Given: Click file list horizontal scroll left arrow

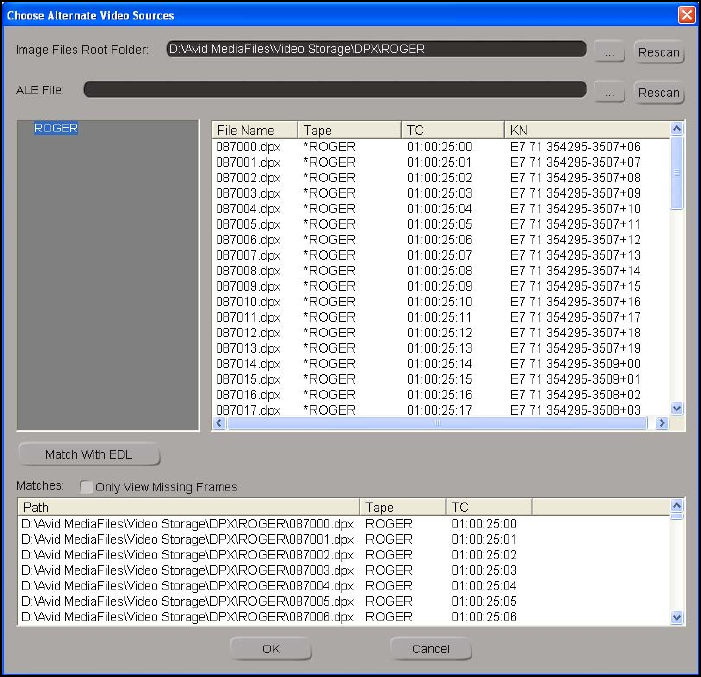Looking at the screenshot, I should point(219,423).
